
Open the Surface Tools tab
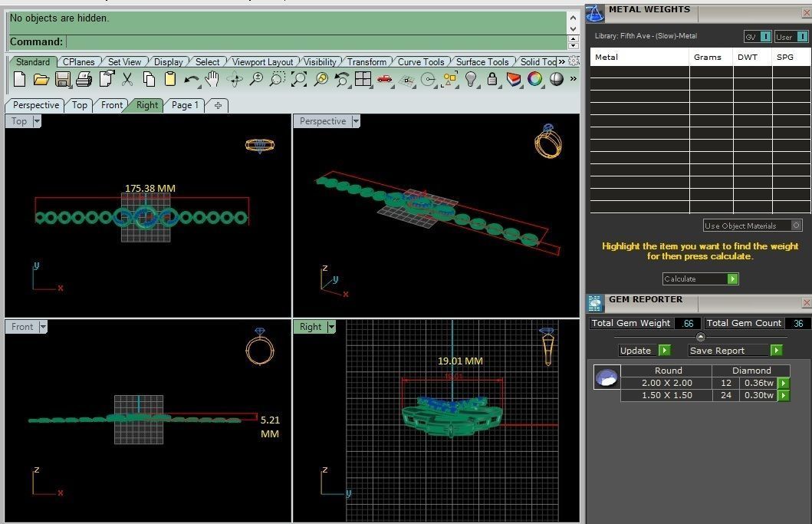[x=482, y=61]
